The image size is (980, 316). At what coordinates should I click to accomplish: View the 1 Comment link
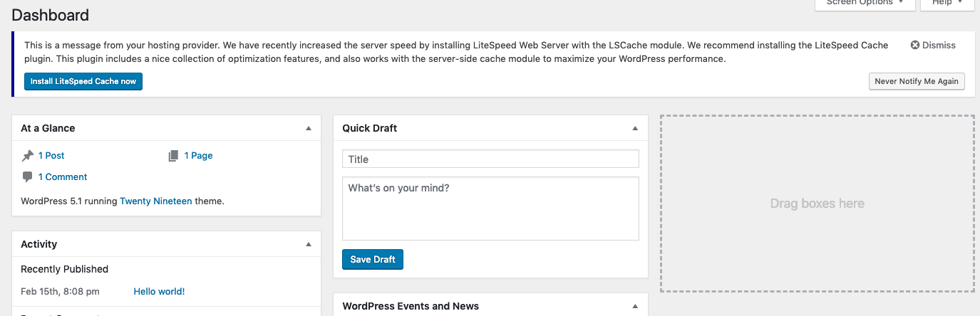point(63,177)
